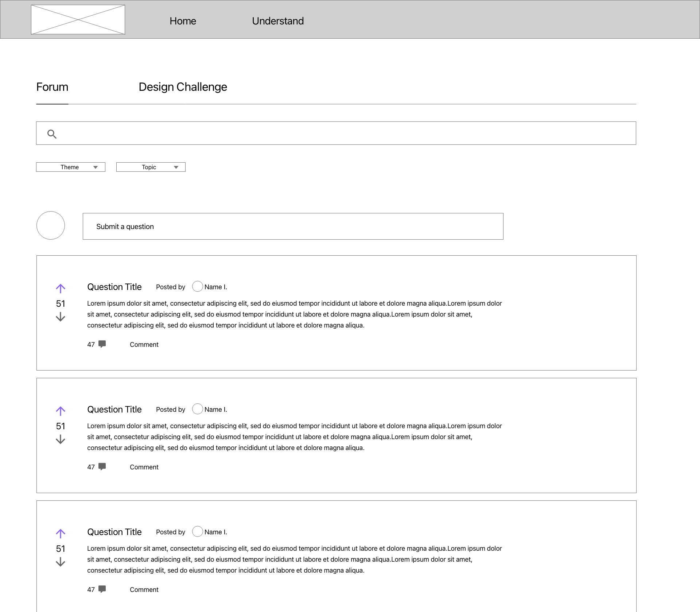Click the first post's author avatar
This screenshot has width=700, height=612.
point(197,286)
